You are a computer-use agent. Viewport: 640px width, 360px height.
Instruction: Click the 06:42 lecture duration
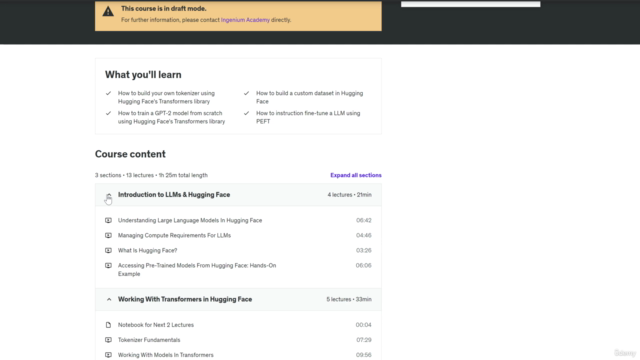pyautogui.click(x=364, y=220)
